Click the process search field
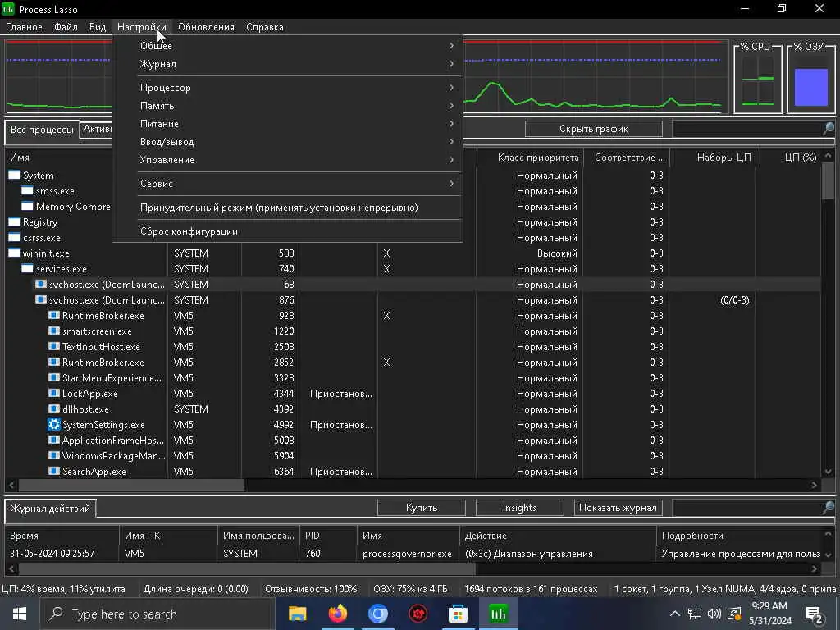The width and height of the screenshot is (840, 630). pyautogui.click(x=746, y=129)
